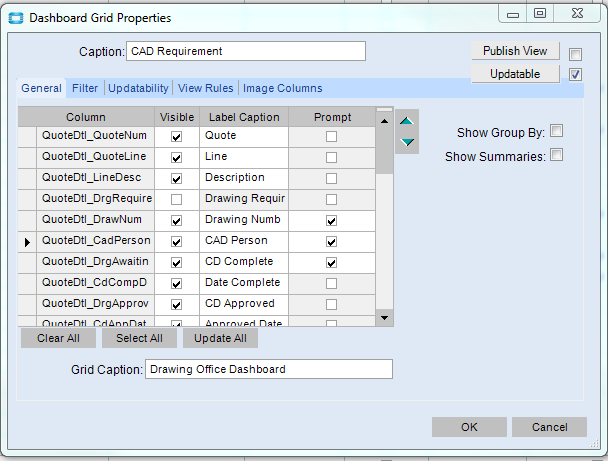The image size is (608, 461).
Task: Click the Caption field containing CAD Requirement
Action: (246, 51)
